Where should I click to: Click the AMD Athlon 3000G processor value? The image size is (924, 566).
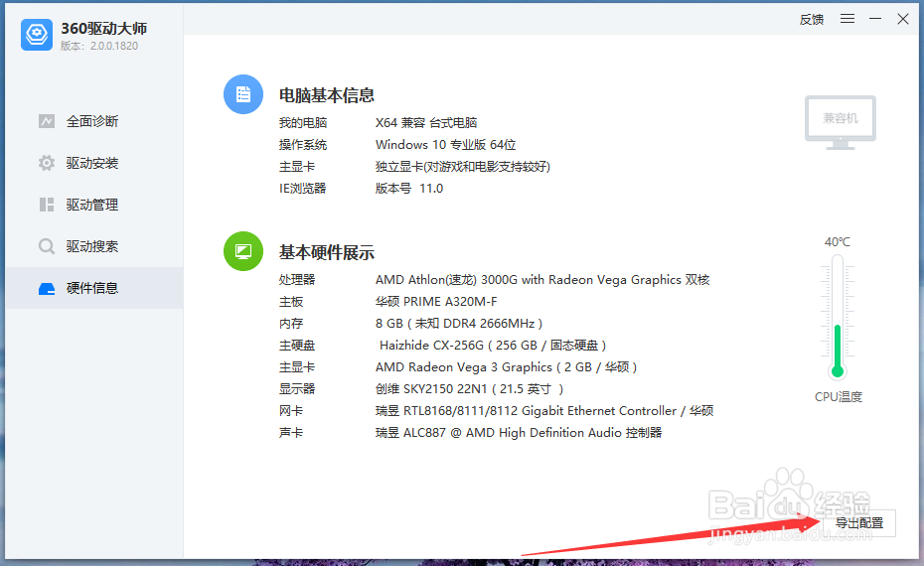point(542,280)
